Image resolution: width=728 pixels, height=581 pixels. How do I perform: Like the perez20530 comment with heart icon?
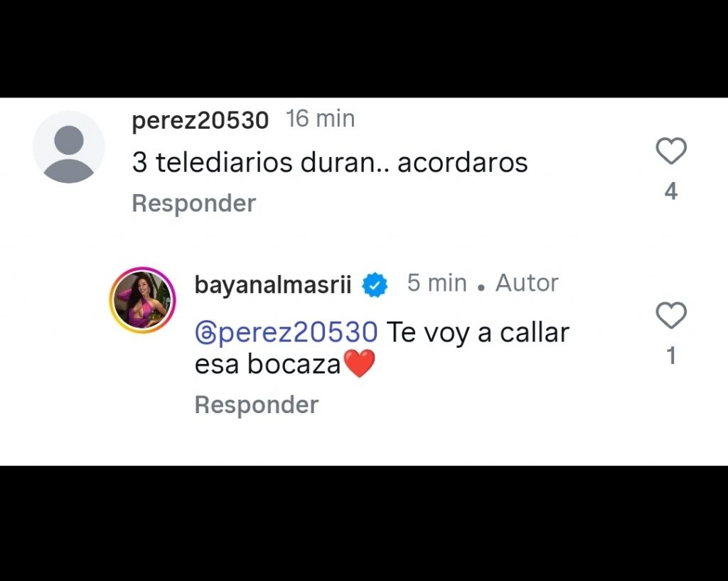(x=671, y=151)
